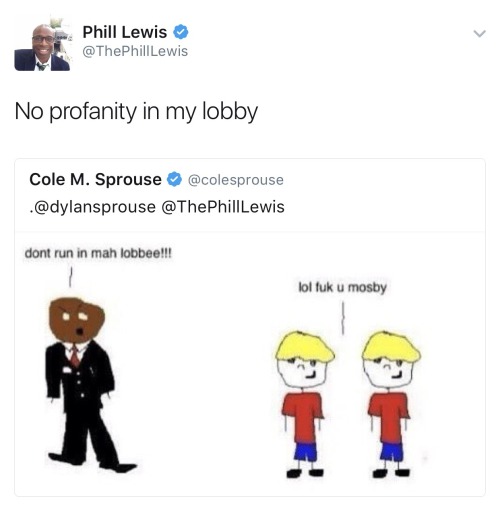Click the red tie on Mosby drawing
The height and width of the screenshot is (511, 500).
[75, 357]
